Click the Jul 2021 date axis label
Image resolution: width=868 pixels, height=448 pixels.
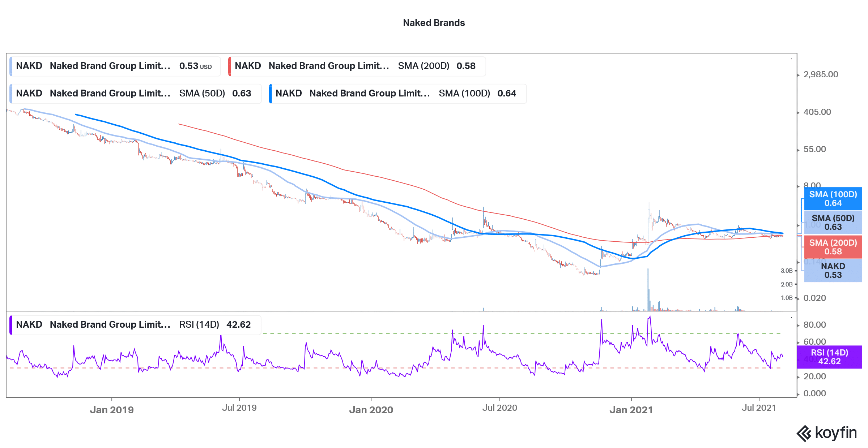point(759,408)
